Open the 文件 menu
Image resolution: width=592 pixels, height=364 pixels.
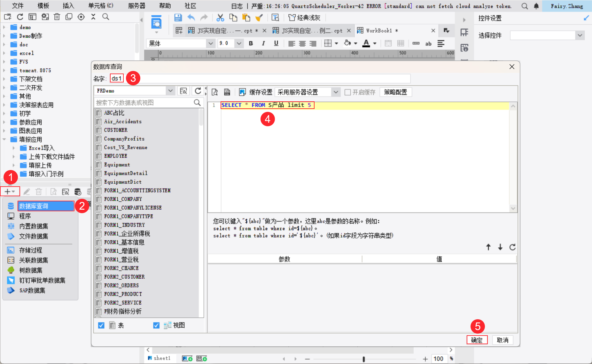(x=18, y=6)
